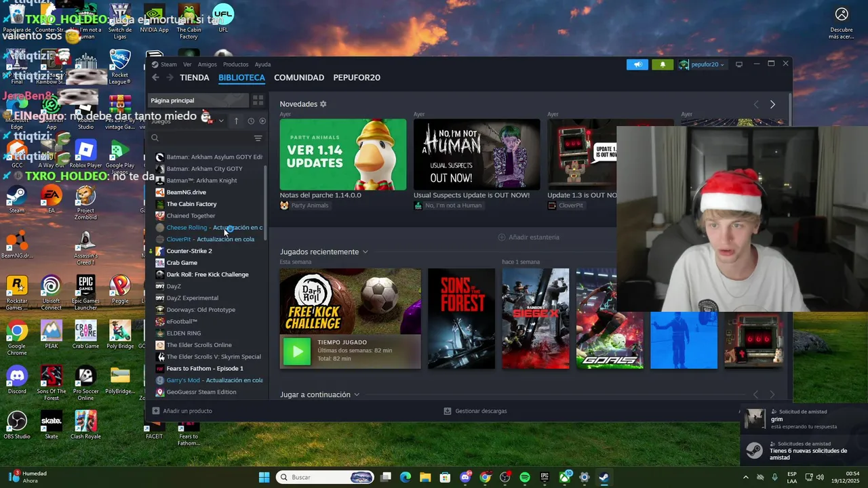This screenshot has height=488, width=868.
Task: Click the Party Animals link under patch notes
Action: point(309,205)
